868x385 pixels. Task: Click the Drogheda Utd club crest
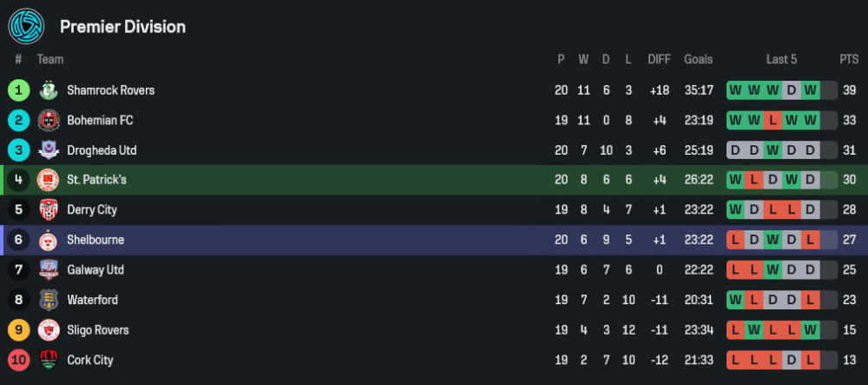coord(48,150)
